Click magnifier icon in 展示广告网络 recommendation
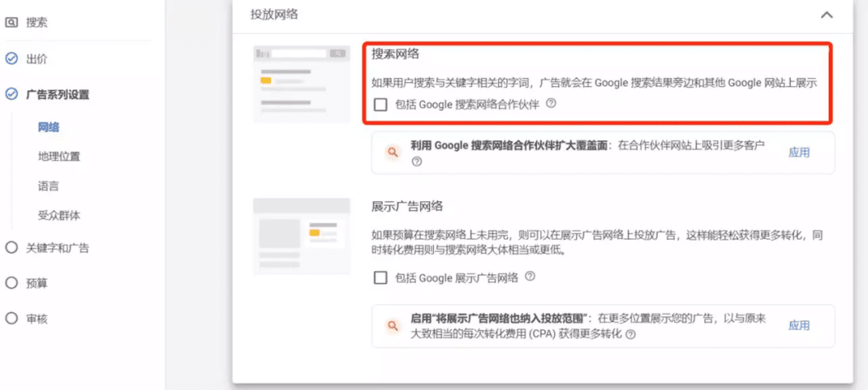Image resolution: width=868 pixels, height=390 pixels. click(393, 325)
